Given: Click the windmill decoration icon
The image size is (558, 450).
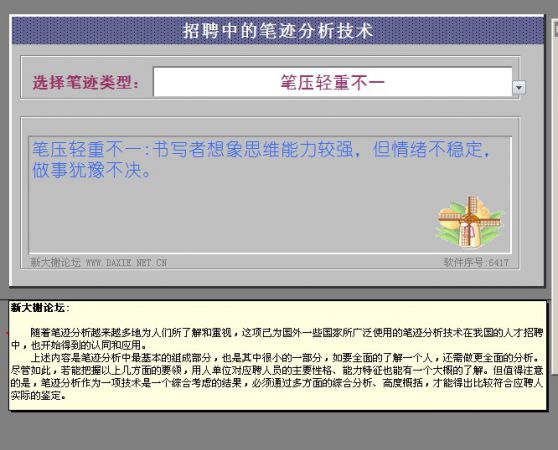Looking at the screenshot, I should [x=469, y=222].
